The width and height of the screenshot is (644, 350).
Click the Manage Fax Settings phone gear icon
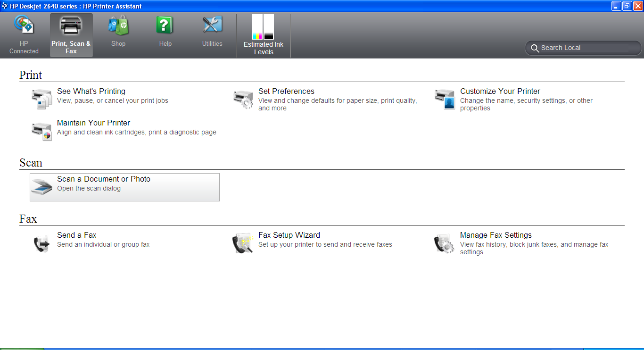pos(444,244)
